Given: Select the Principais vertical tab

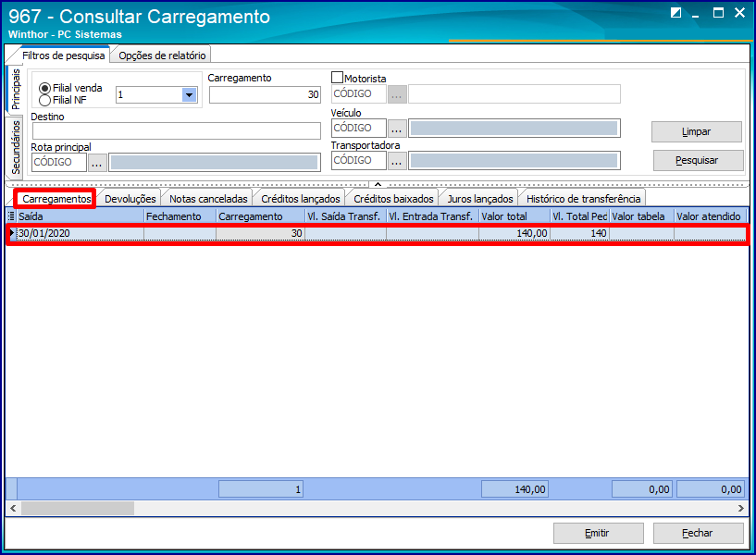Looking at the screenshot, I should point(15,89).
